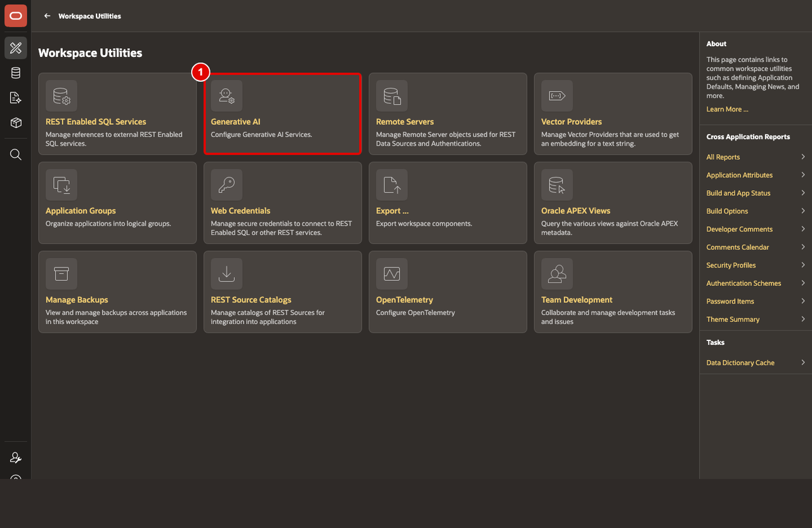Open the Team Development card
Screen dimensions: 812x528
coord(613,292)
